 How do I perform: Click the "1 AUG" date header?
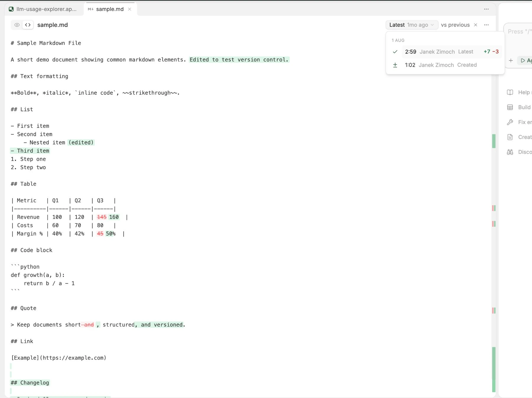coord(398,40)
